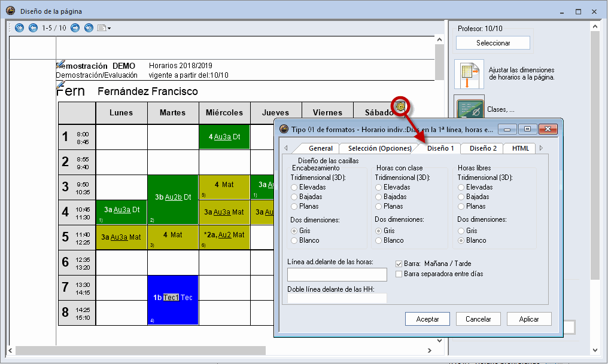This screenshot has width=608, height=364.
Task: Click the Seleccionar button
Action: (493, 43)
